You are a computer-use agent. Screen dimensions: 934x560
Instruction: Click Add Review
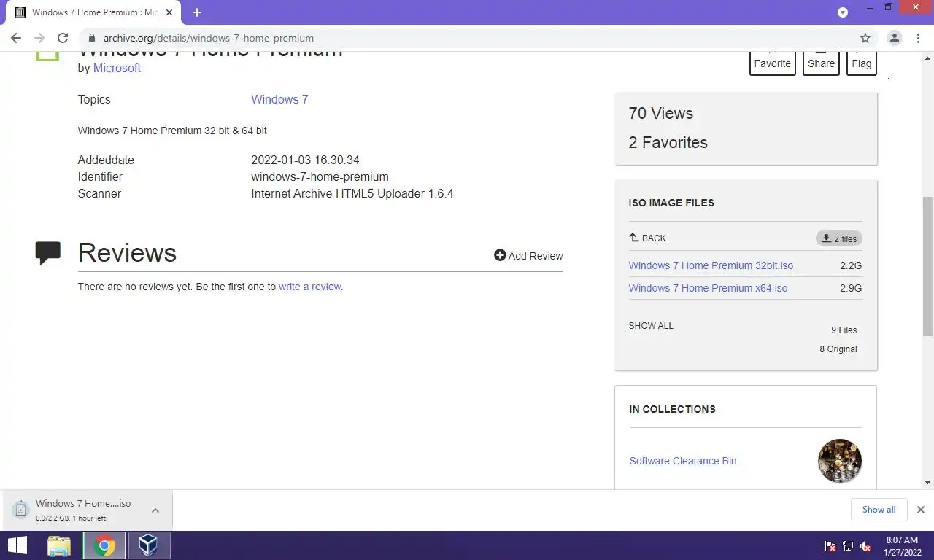[528, 255]
